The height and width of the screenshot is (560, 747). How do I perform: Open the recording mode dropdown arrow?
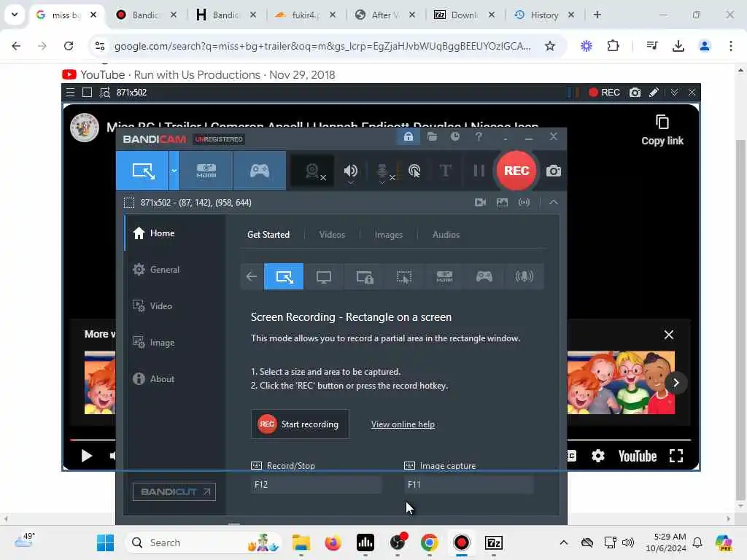pos(174,171)
